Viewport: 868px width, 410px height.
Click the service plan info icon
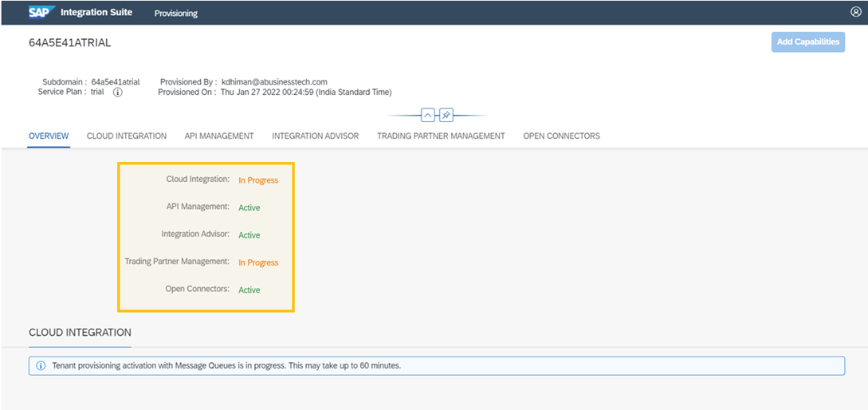coord(117,93)
